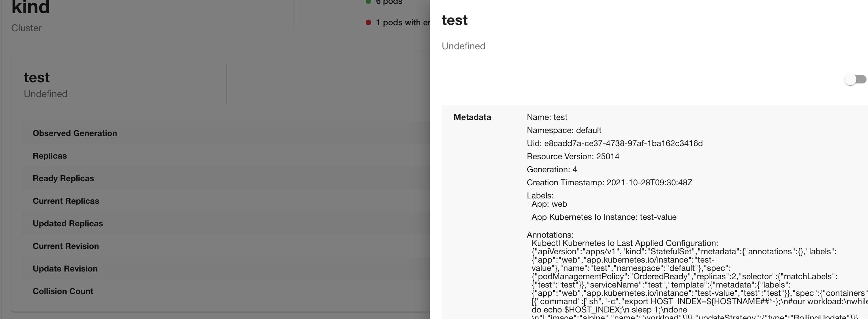Select the "Collision Count" row
868x319 pixels.
[x=63, y=291]
